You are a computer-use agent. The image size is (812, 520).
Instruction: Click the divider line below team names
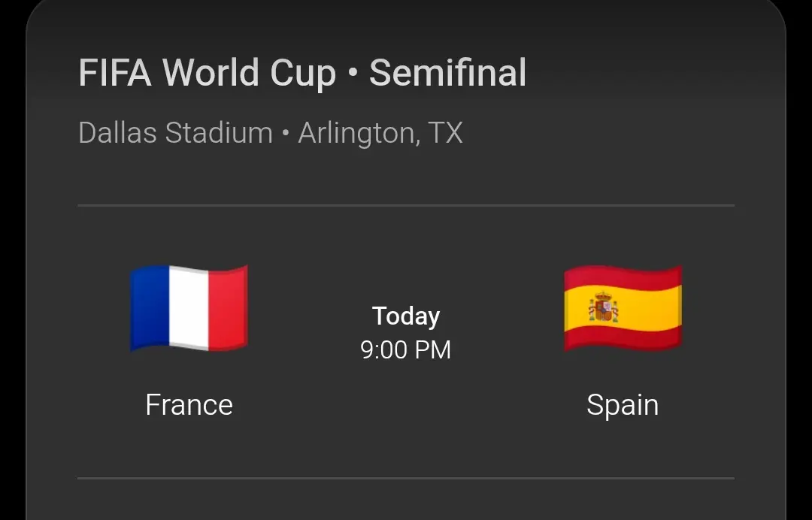(x=406, y=478)
